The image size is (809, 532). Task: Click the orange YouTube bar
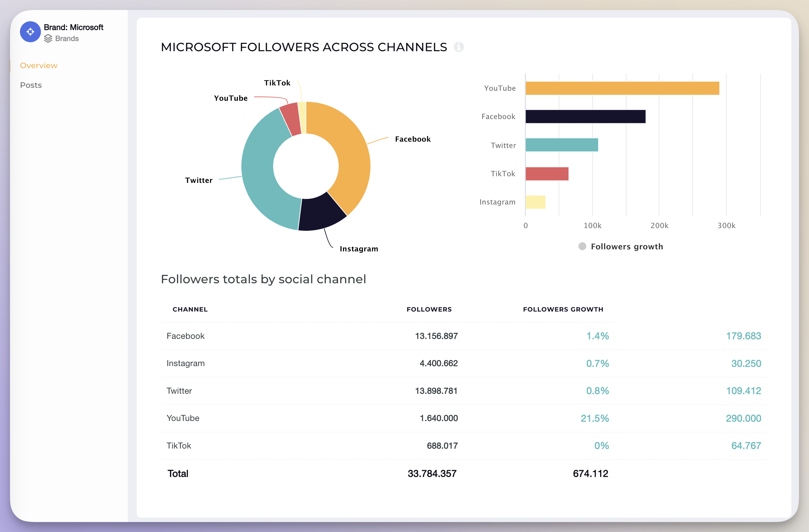click(x=622, y=88)
